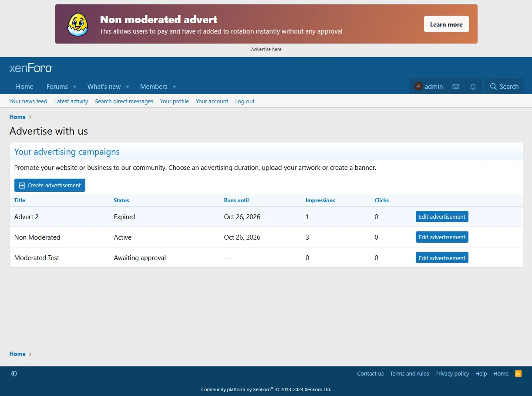Click Learn more on the advert banner
Image resolution: width=532 pixels, height=396 pixels.
click(446, 24)
